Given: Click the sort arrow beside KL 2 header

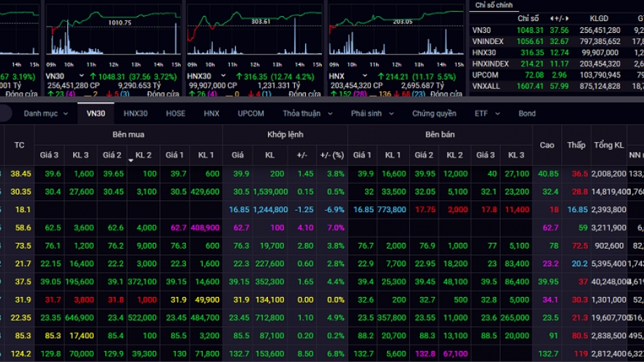Looking at the screenshot, I should (131, 159).
